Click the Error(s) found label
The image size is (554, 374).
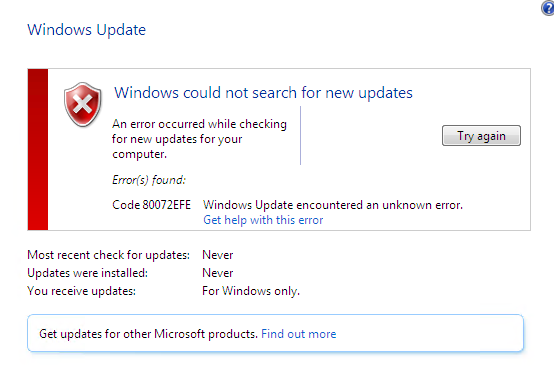[x=149, y=180]
